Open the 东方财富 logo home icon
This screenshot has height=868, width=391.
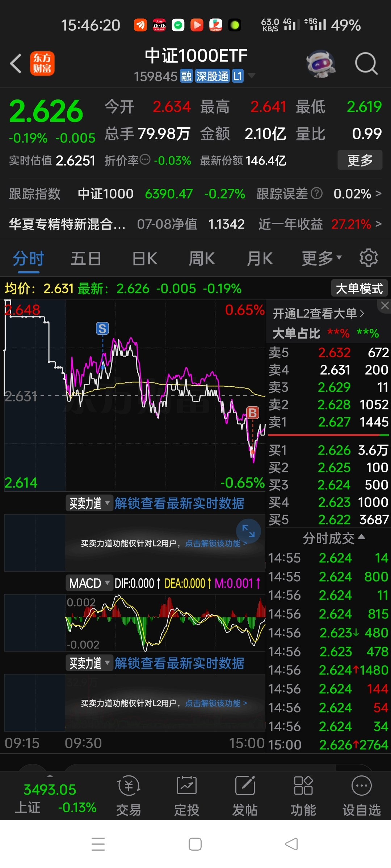(42, 63)
